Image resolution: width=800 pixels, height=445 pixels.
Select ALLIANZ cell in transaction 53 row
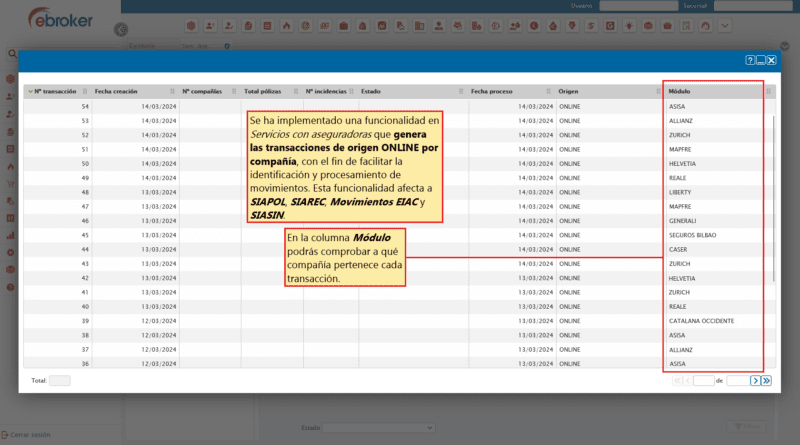point(681,121)
